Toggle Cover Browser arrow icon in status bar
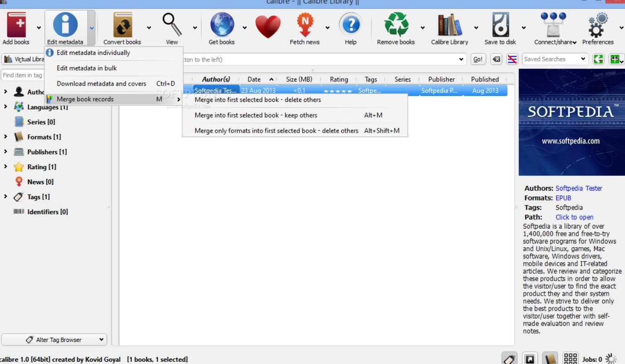625x364 pixels. (x=530, y=359)
